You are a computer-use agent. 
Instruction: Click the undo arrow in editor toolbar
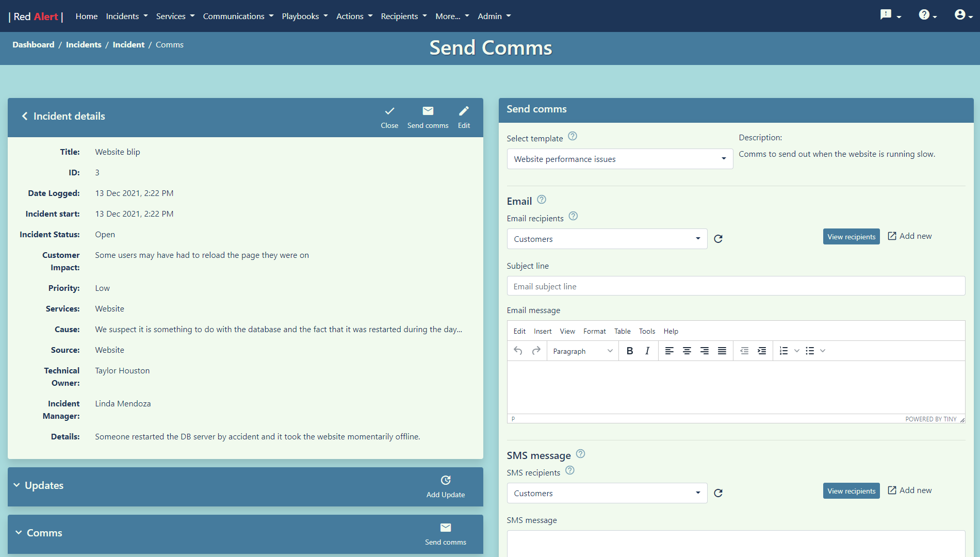[x=518, y=351]
